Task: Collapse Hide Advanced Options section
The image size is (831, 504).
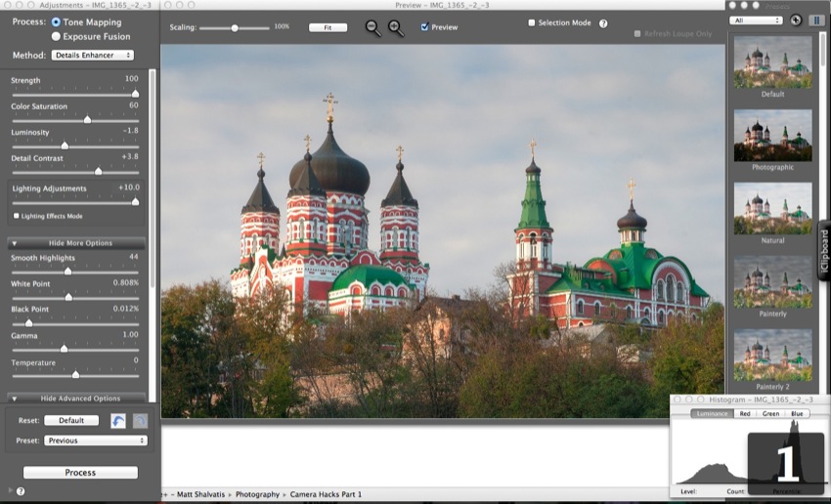Action: (76, 399)
